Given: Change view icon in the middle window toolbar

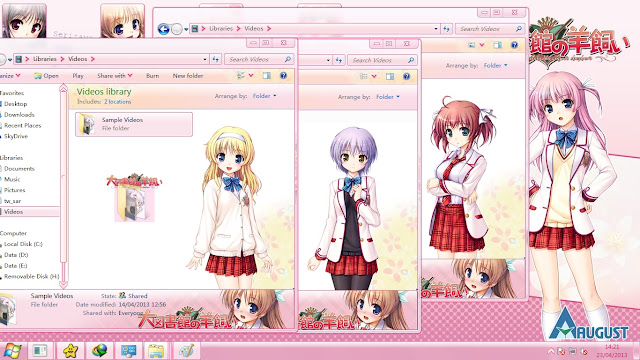Looking at the screenshot, I should point(364,76).
